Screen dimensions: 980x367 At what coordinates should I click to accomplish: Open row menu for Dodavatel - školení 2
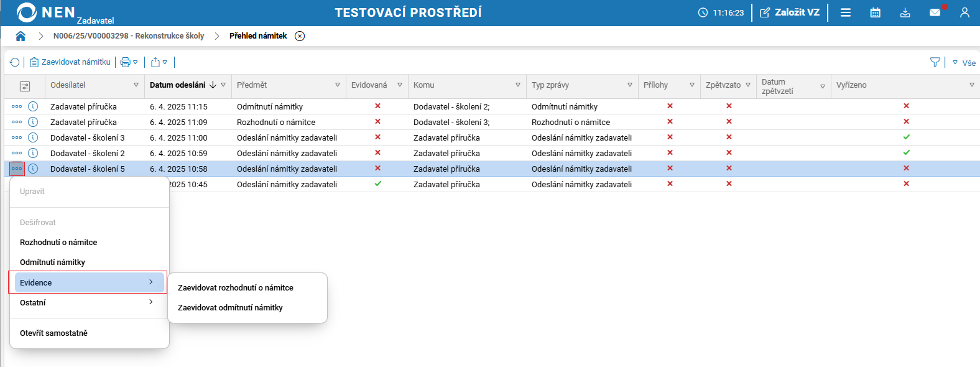[17, 153]
